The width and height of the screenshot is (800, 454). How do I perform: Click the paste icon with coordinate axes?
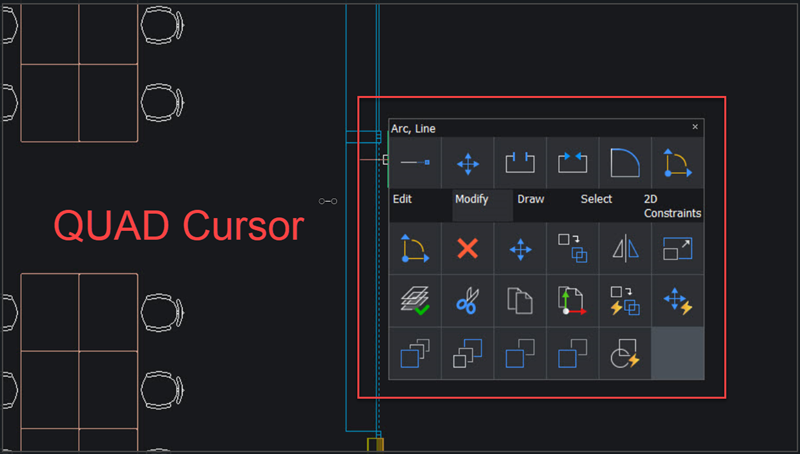[572, 301]
